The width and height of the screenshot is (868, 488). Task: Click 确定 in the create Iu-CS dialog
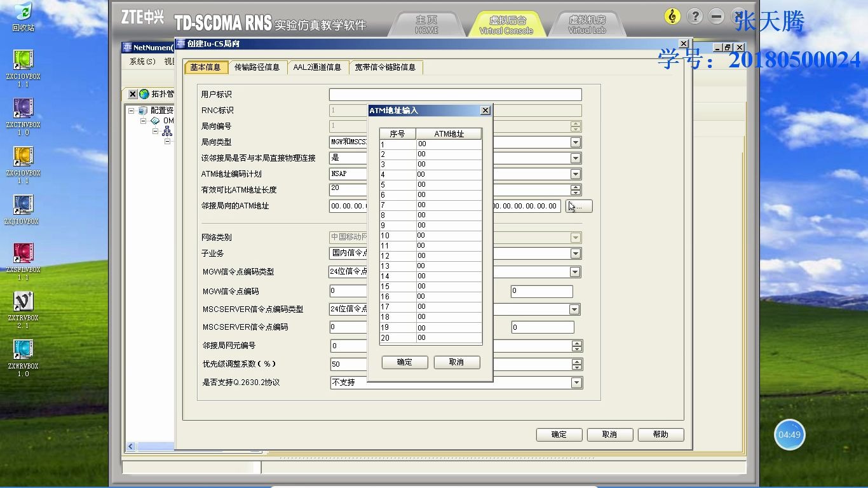tap(559, 435)
